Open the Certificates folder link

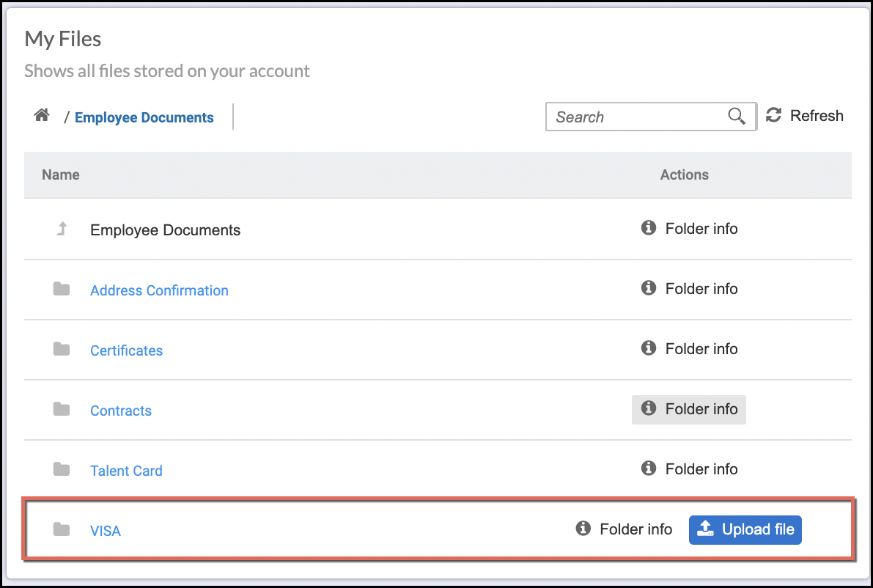(x=126, y=350)
